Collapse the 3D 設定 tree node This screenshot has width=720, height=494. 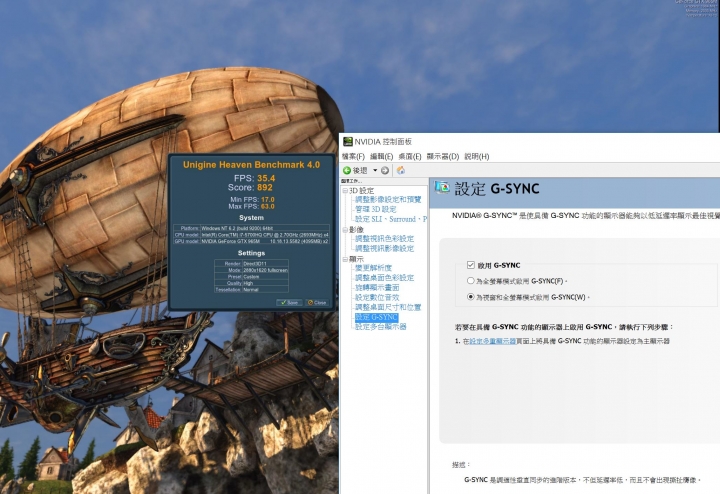tap(345, 191)
